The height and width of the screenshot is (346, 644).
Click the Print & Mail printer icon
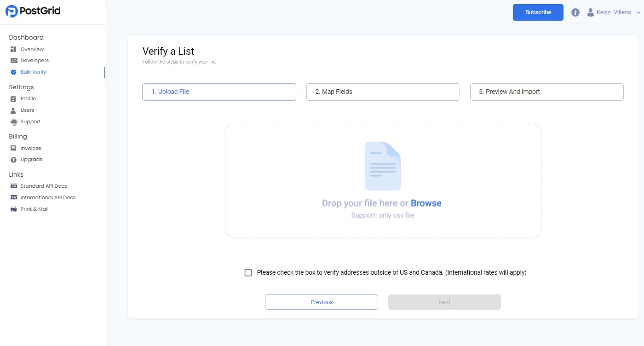(x=13, y=209)
